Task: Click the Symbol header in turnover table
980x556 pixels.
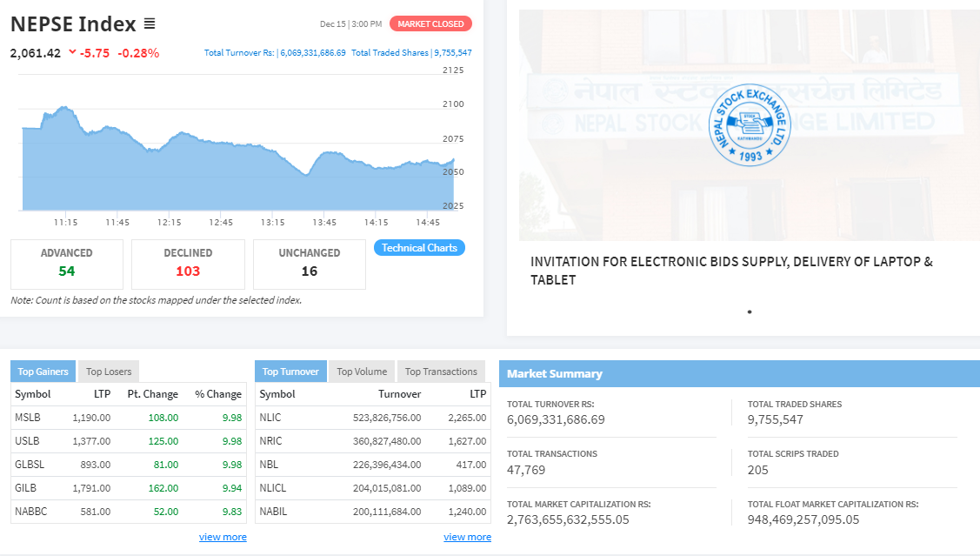Action: 277,394
